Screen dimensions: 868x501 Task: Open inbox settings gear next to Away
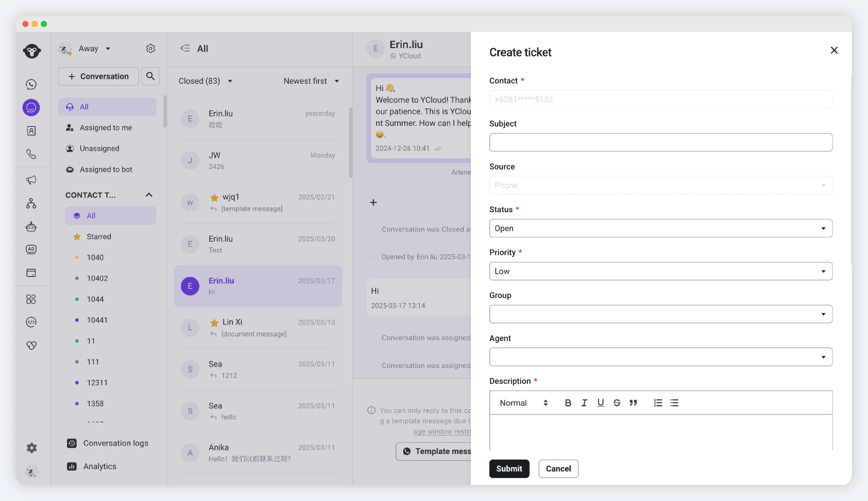tap(151, 48)
